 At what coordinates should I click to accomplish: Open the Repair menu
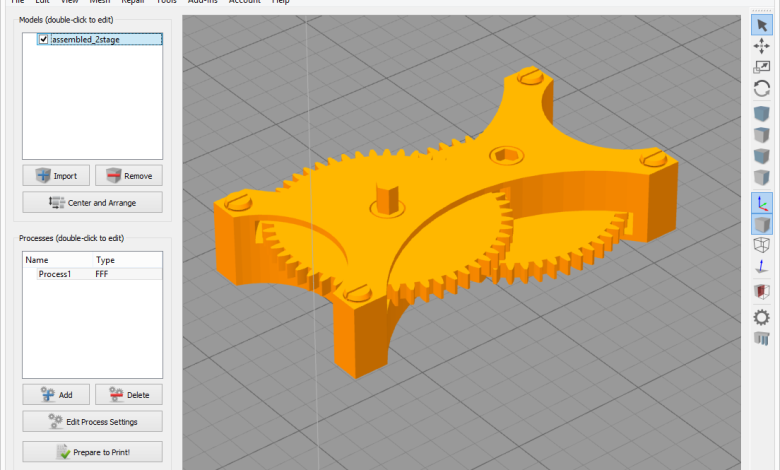click(x=134, y=2)
